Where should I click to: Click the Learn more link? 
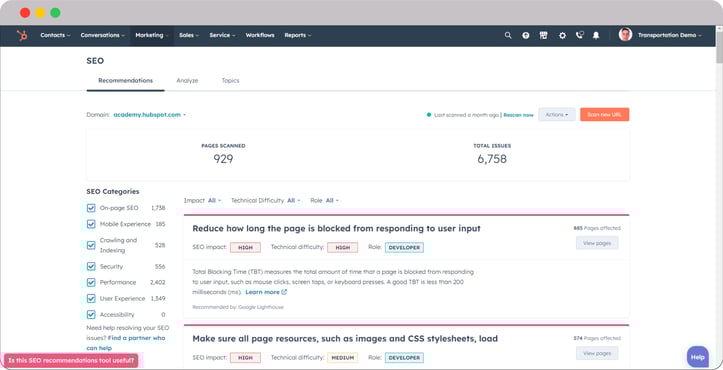262,292
